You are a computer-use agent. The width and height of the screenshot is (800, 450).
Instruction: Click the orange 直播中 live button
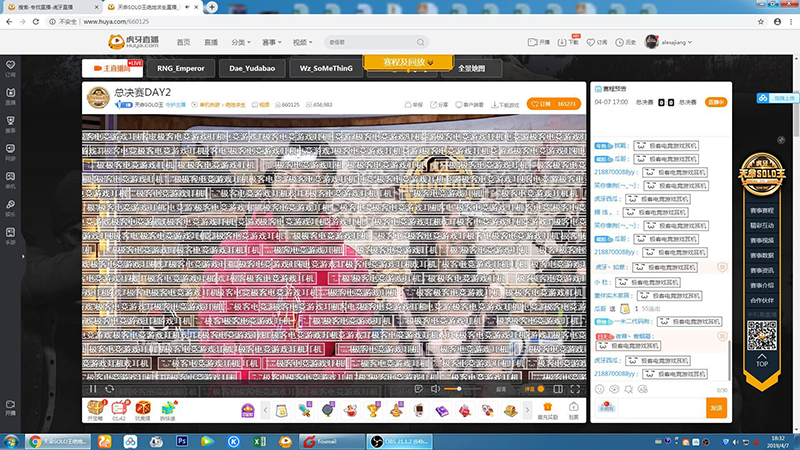pos(715,102)
